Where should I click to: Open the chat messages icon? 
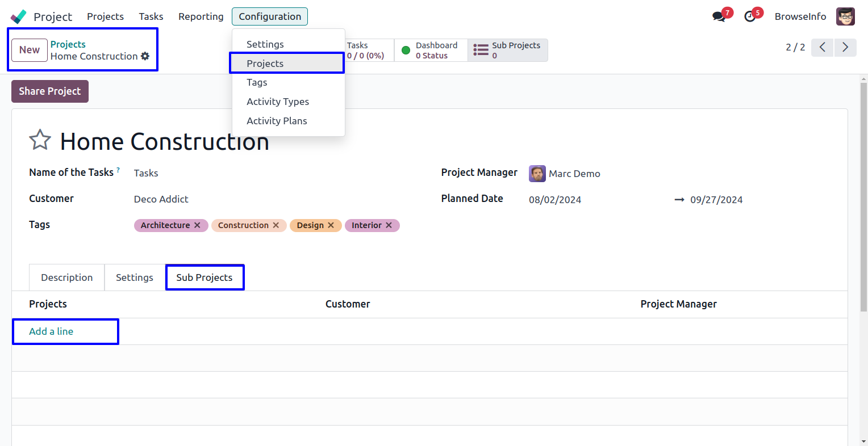719,16
